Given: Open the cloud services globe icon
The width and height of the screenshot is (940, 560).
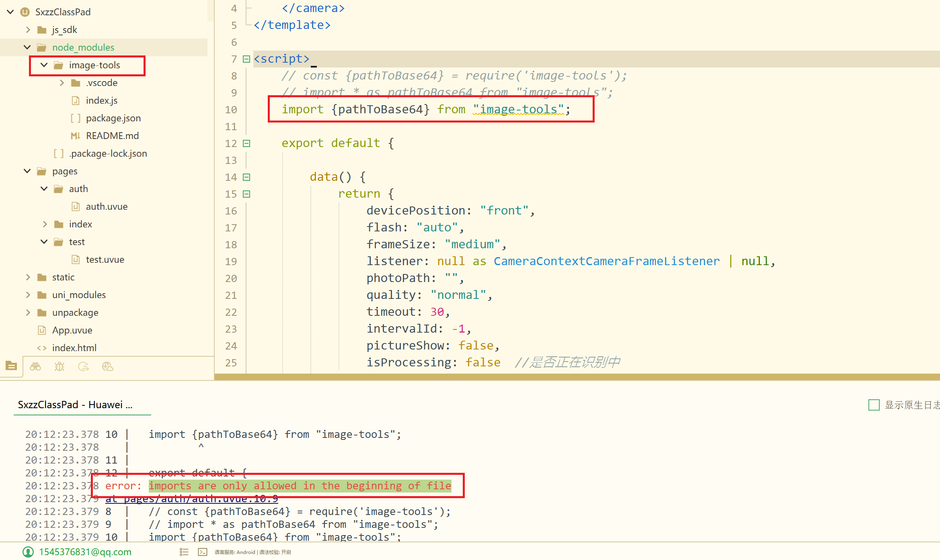Looking at the screenshot, I should [x=107, y=366].
